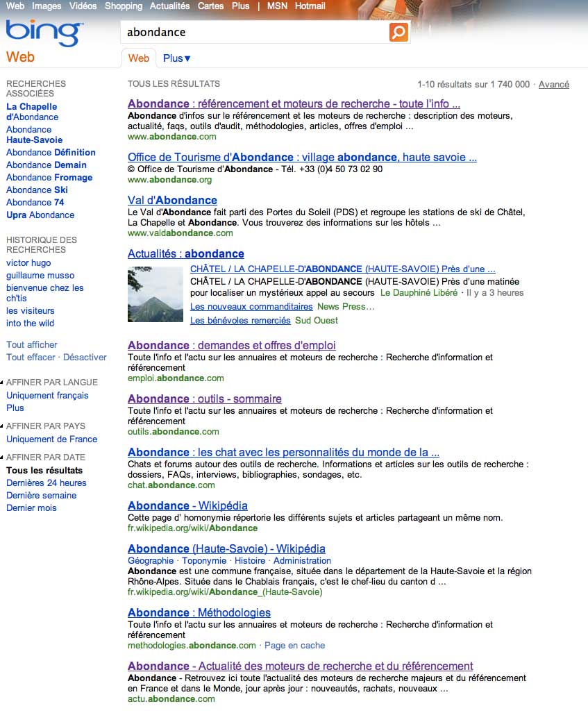Filter results Uniquement de France
The height and width of the screenshot is (713, 588).
52,439
